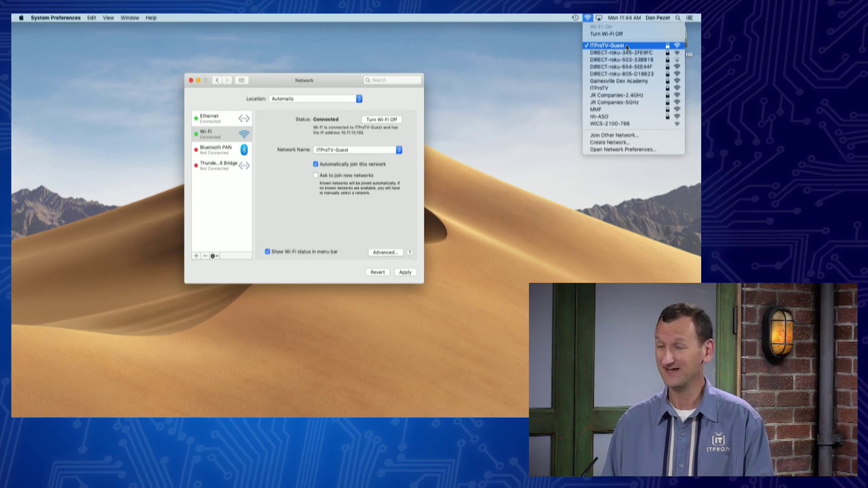
Task: Choose Open Network Preferences...
Action: click(633, 150)
